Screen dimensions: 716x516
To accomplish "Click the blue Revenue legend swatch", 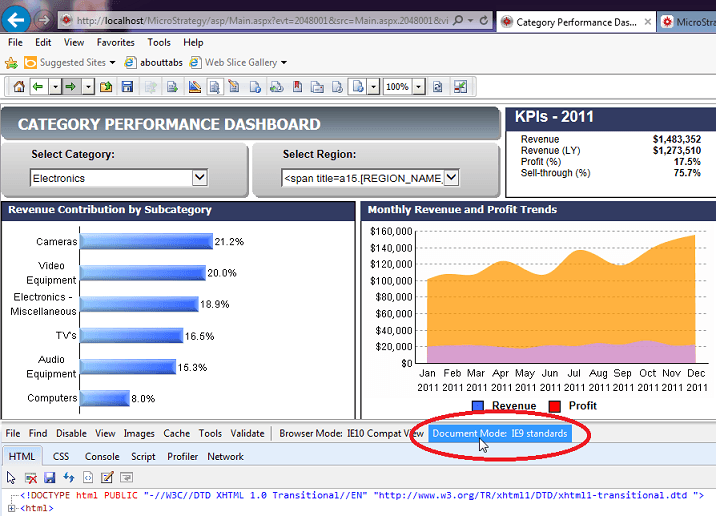I will point(478,406).
